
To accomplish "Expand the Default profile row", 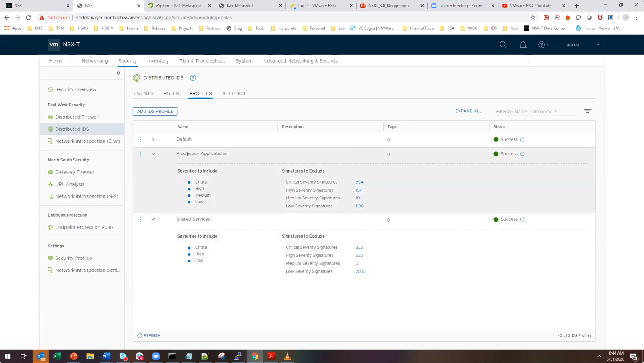I will 153,140.
